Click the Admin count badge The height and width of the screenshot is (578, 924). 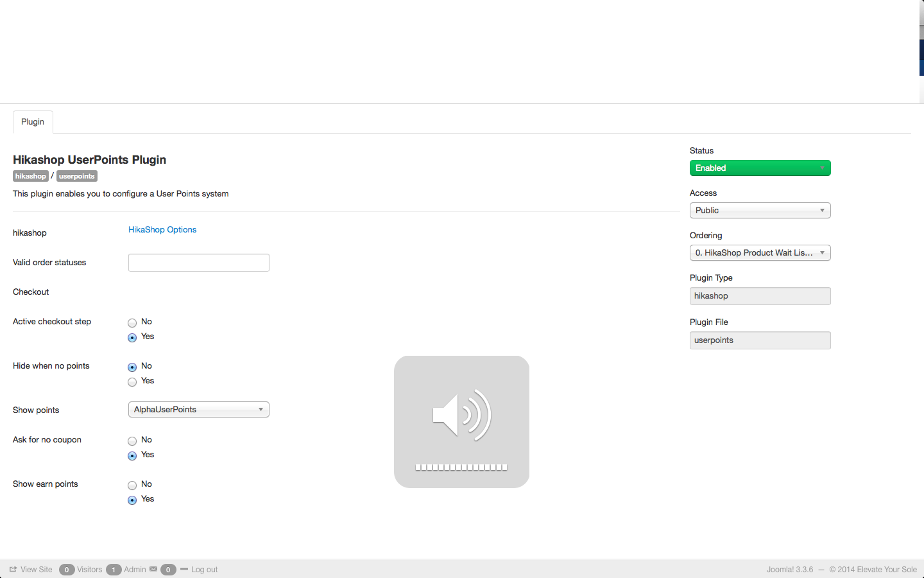click(x=114, y=570)
